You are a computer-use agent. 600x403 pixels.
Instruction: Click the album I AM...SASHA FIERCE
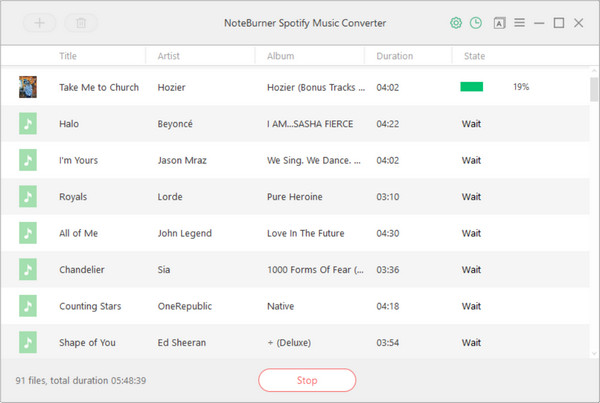pos(310,124)
